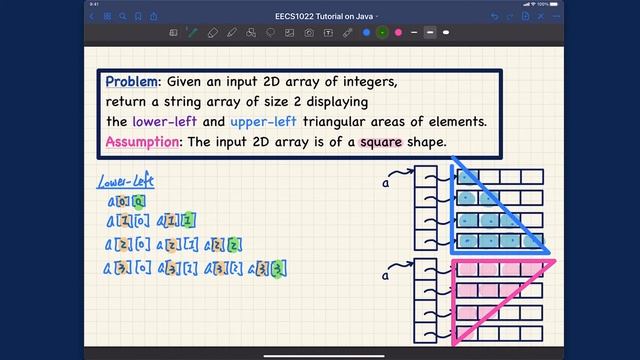Select the Eraser tool
Screen dimensions: 640x360
click(x=213, y=33)
